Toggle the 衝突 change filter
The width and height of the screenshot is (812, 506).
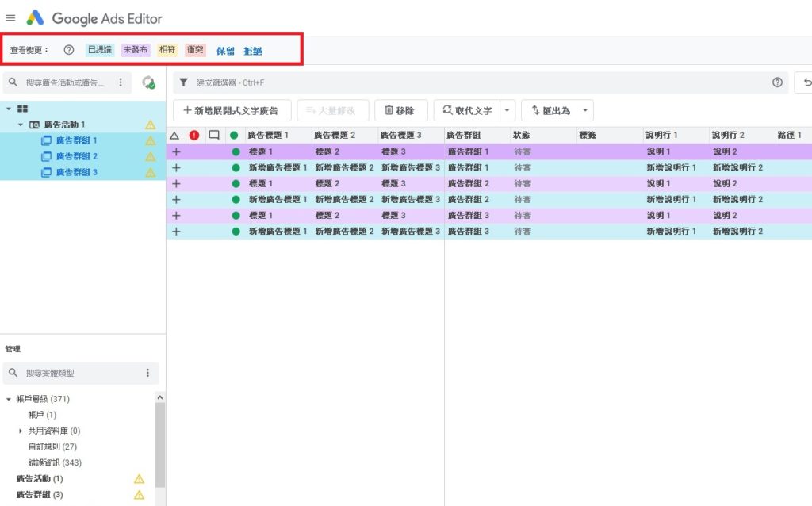194,50
